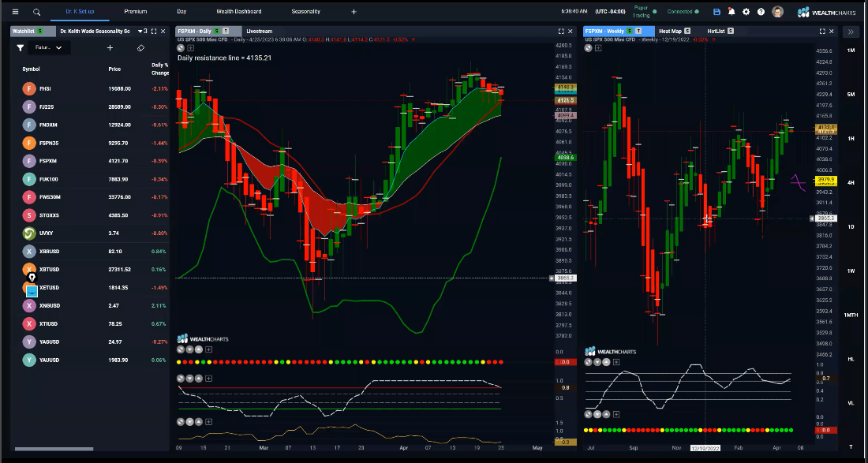This screenshot has height=463, width=868.
Task: Hide the Weekly oscillator indicator
Action: click(x=589, y=362)
